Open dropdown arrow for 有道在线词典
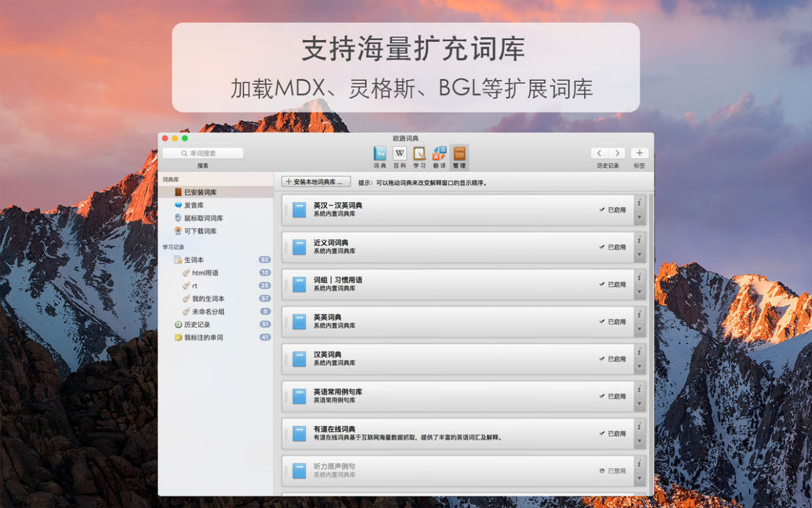 640,441
